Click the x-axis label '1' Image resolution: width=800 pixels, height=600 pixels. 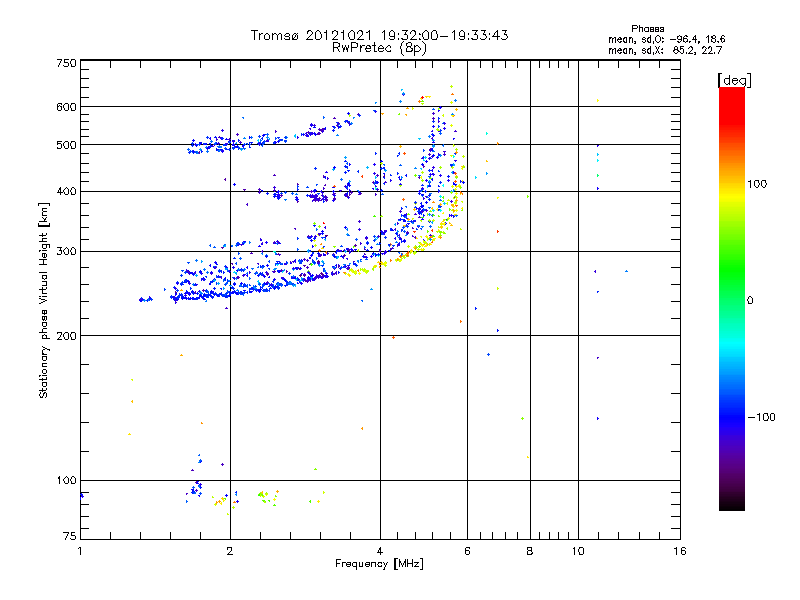pyautogui.click(x=80, y=551)
